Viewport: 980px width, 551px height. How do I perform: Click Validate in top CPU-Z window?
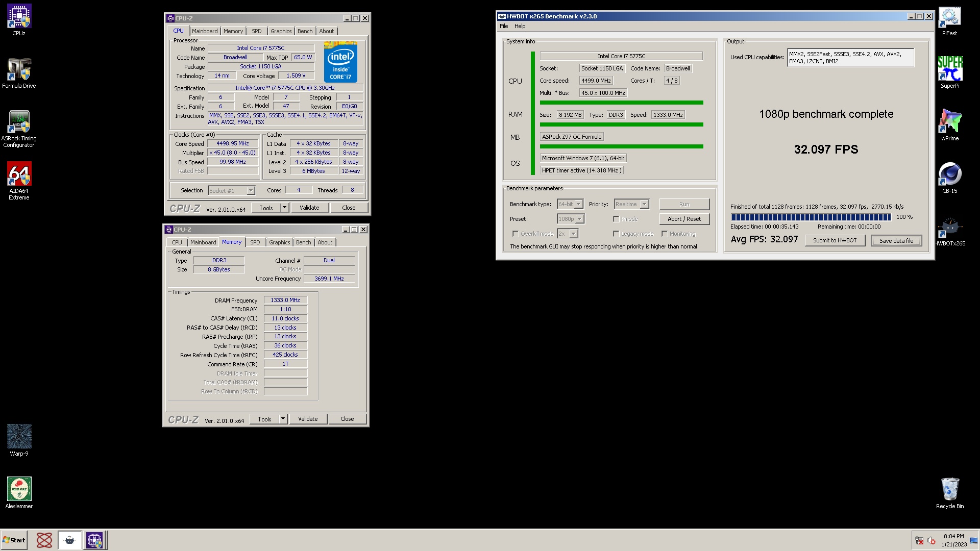(309, 208)
